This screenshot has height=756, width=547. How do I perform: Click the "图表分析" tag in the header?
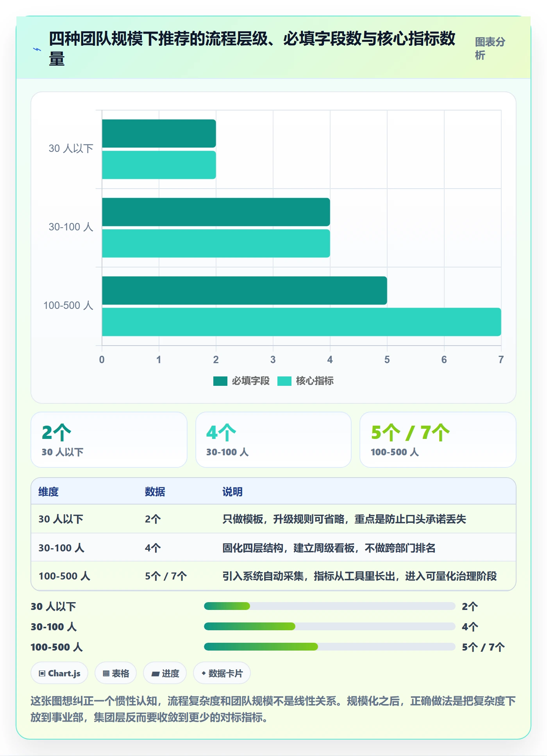490,48
